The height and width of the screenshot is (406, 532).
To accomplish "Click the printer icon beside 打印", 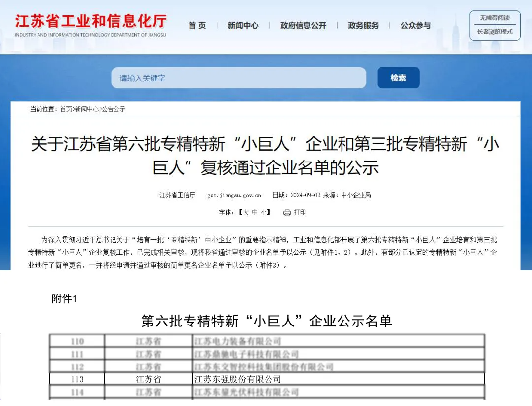I will [287, 213].
